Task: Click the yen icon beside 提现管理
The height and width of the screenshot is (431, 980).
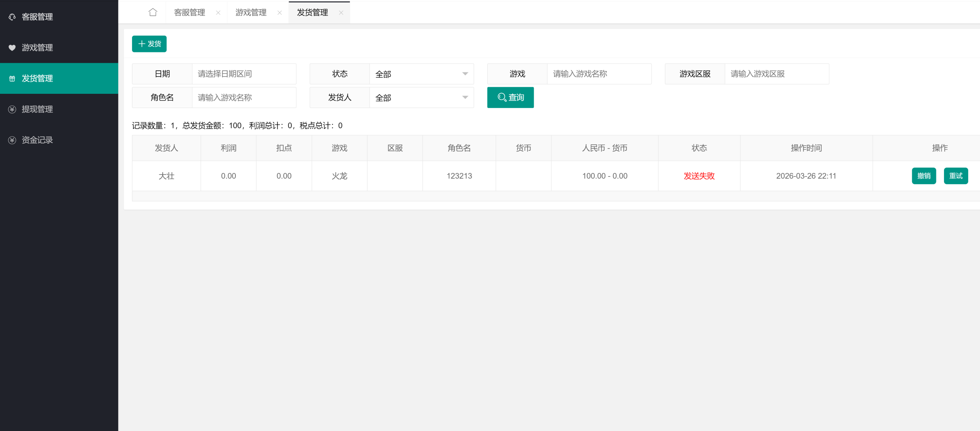Action: [12, 109]
